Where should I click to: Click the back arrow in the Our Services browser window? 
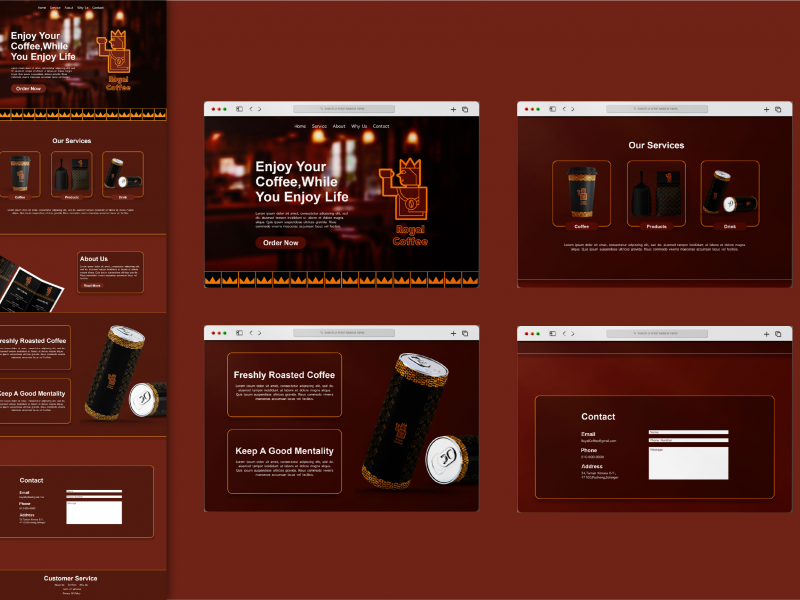pyautogui.click(x=563, y=109)
